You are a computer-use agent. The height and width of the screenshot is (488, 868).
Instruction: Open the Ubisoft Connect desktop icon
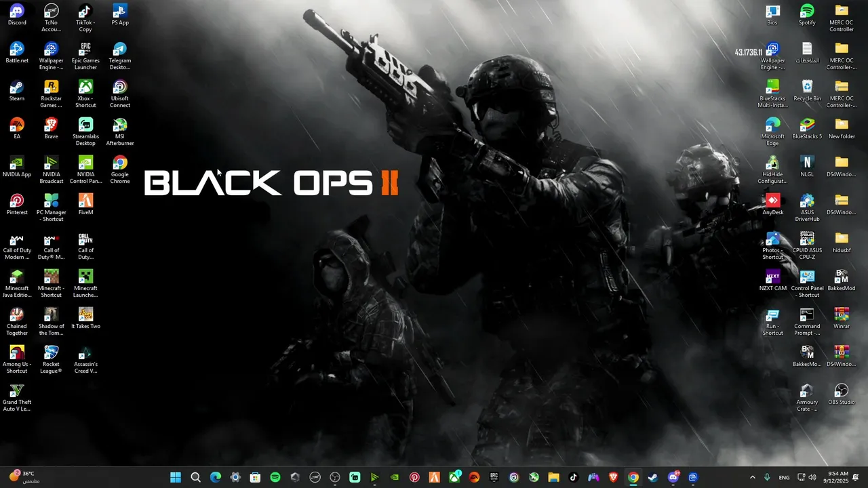point(120,94)
